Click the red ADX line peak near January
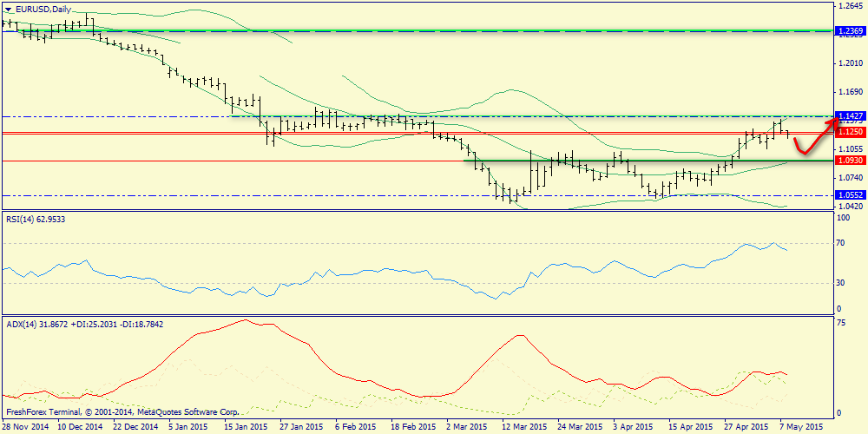 coord(244,320)
